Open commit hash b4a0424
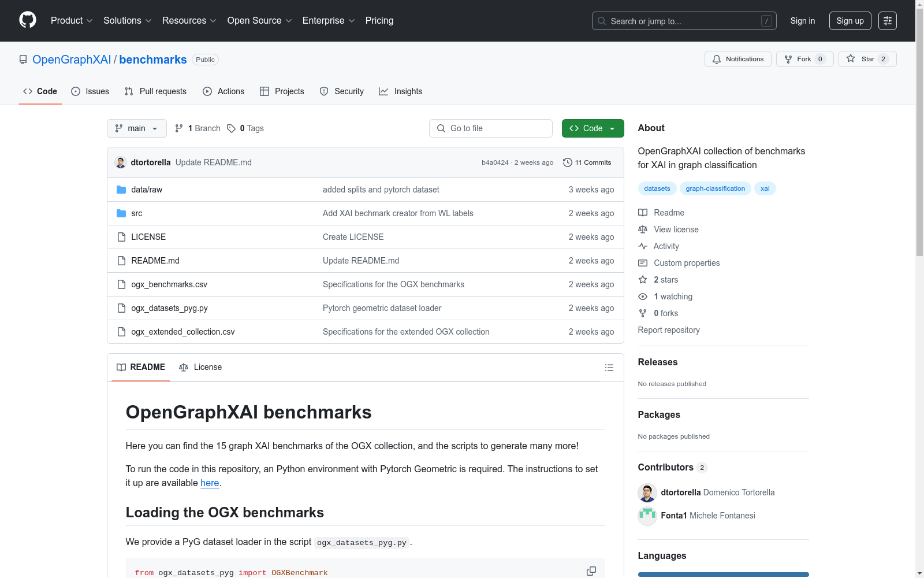 495,162
